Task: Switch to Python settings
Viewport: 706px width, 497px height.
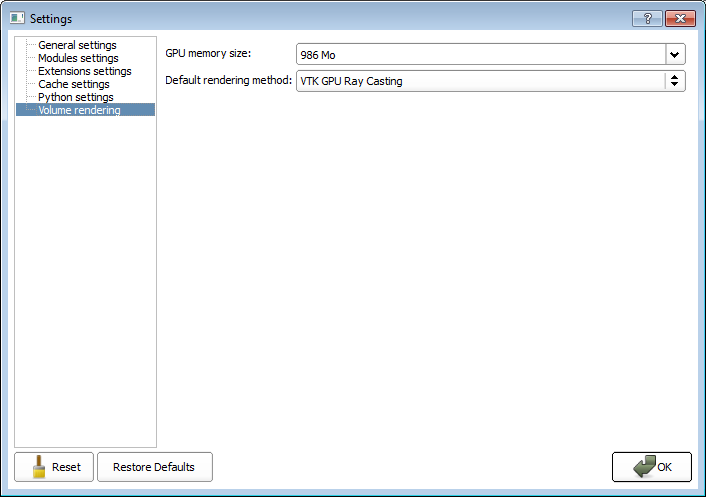Action: pyautogui.click(x=76, y=97)
